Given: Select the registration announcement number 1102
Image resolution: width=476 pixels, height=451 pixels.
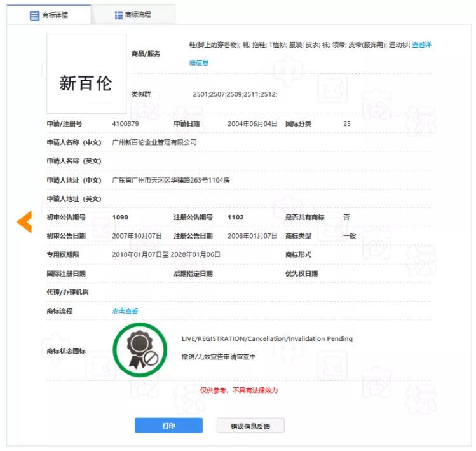Looking at the screenshot, I should (236, 218).
